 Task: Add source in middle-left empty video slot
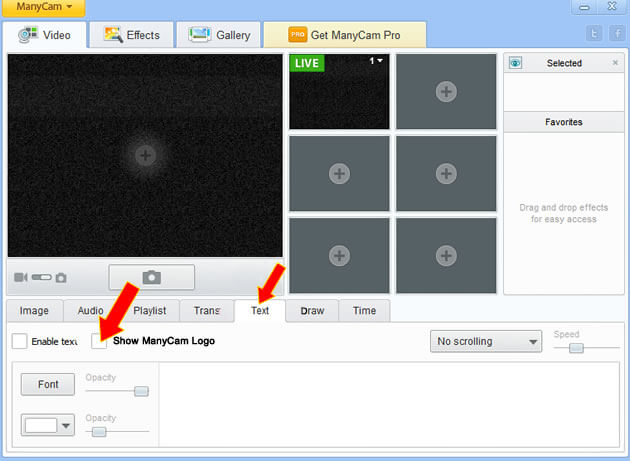[x=339, y=174]
